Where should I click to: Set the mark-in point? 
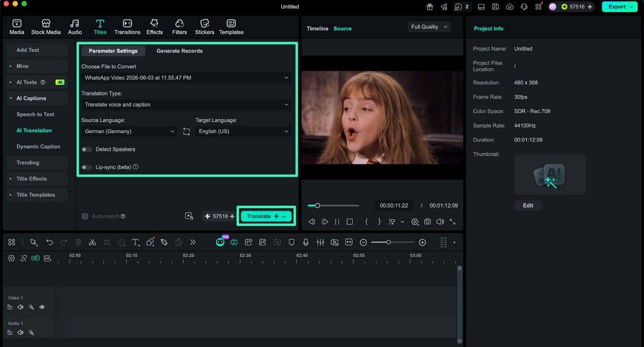click(367, 222)
